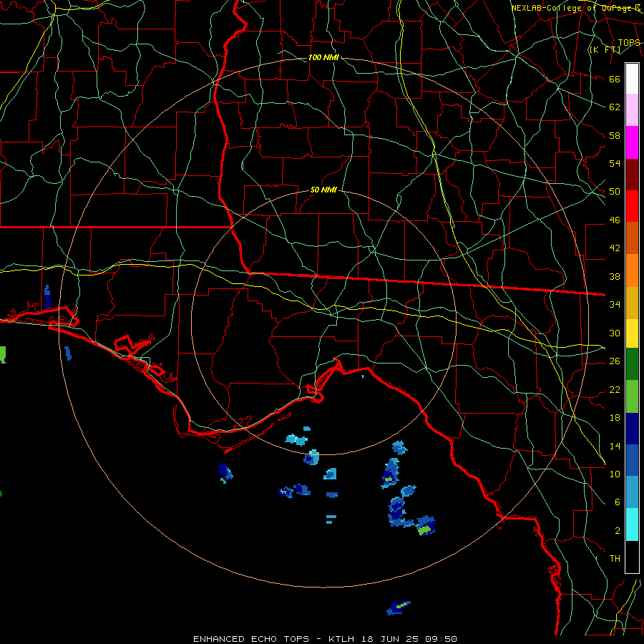Click the "26" scale value
644x644 pixels.
coord(615,361)
